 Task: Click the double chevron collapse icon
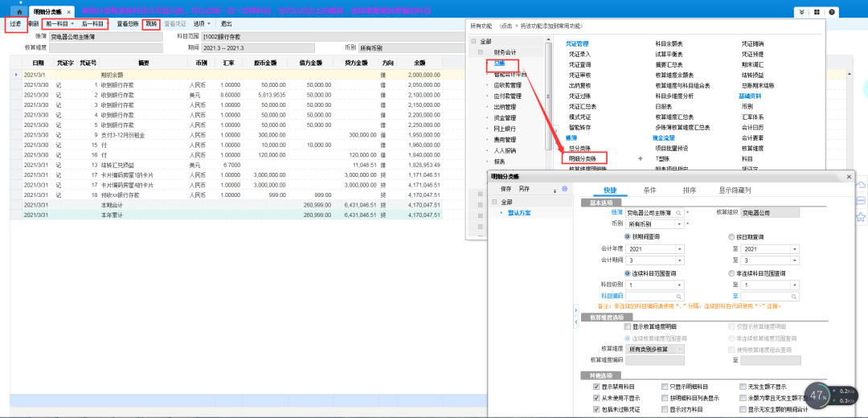[x=801, y=12]
